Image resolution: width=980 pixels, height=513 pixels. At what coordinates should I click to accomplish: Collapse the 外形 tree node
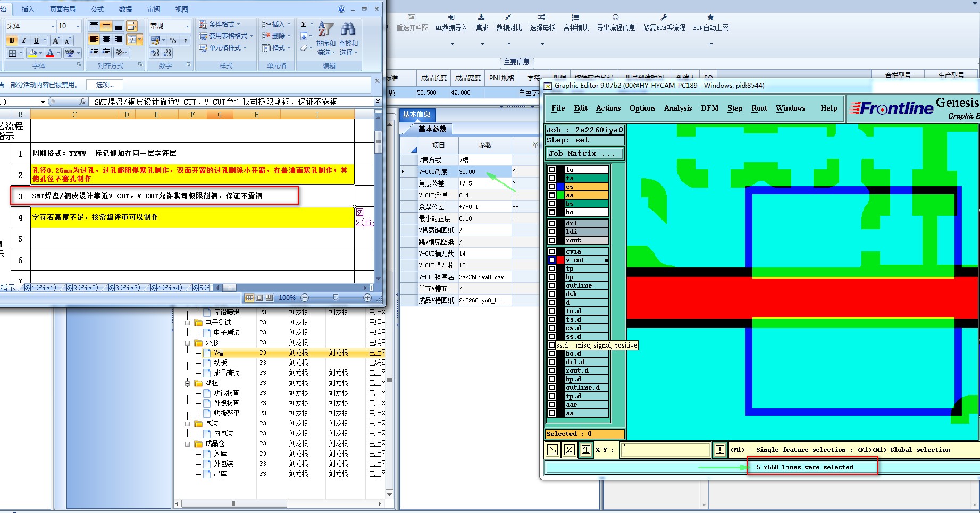[188, 343]
